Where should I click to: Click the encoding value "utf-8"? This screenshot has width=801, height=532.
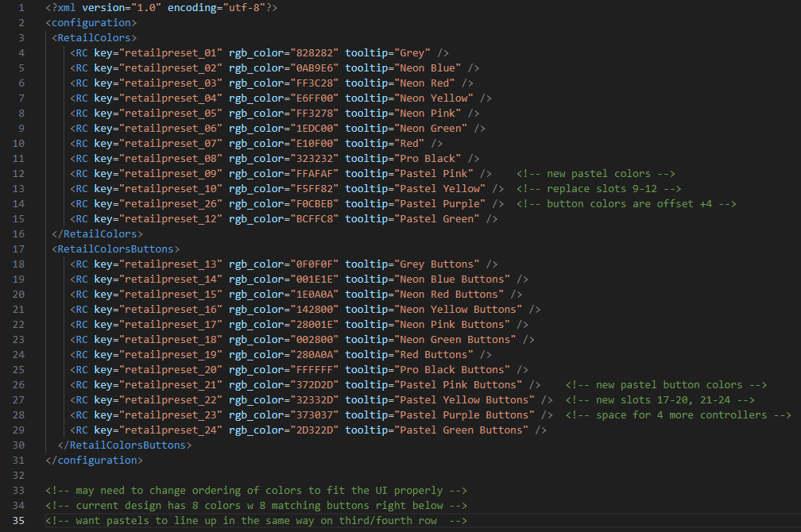244,8
